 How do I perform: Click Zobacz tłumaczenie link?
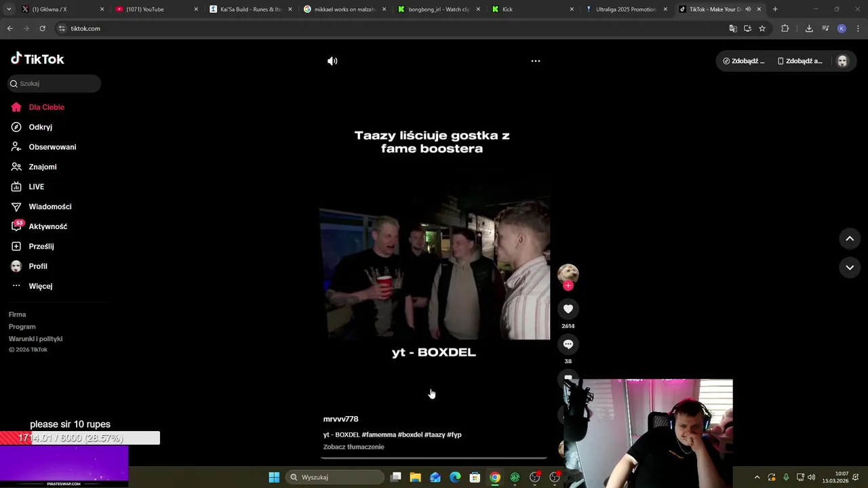pos(354,447)
